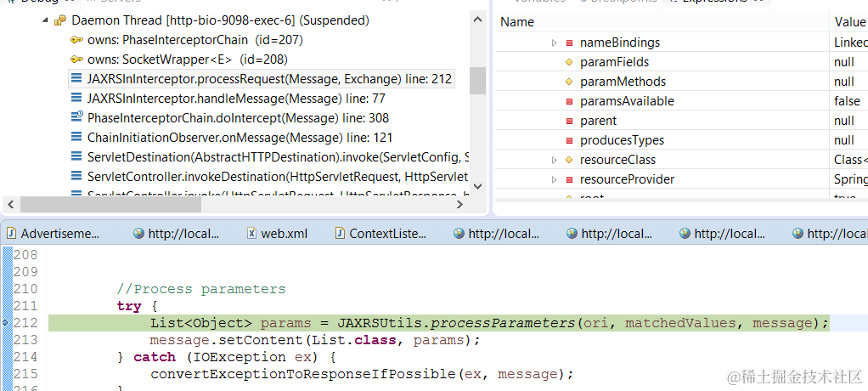Click yellow diamond icon beside paramMethods
The height and width of the screenshot is (391, 868).
[569, 82]
